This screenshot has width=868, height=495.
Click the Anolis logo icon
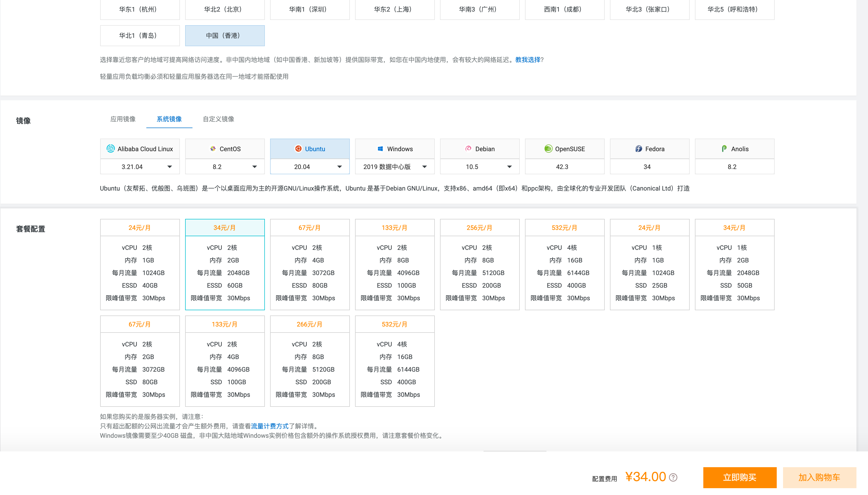pos(724,149)
